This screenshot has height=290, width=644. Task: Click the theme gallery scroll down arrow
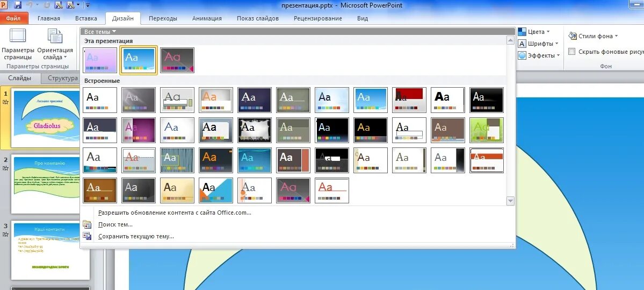510,201
